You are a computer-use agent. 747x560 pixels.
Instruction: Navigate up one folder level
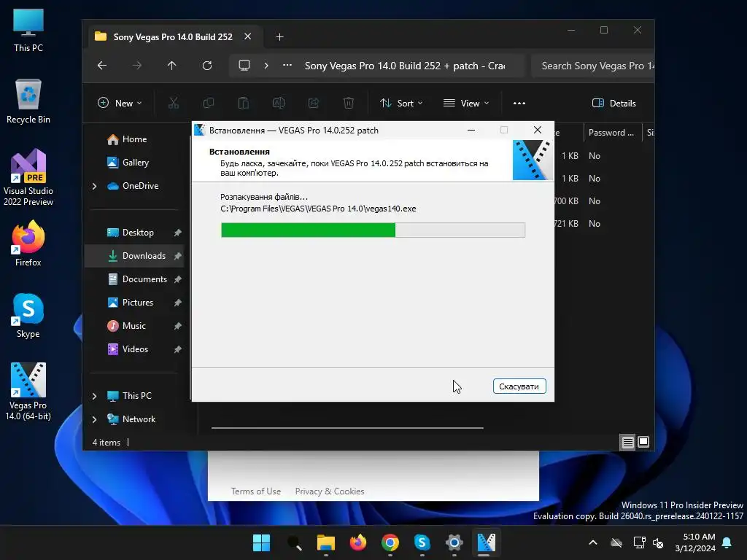click(x=172, y=65)
